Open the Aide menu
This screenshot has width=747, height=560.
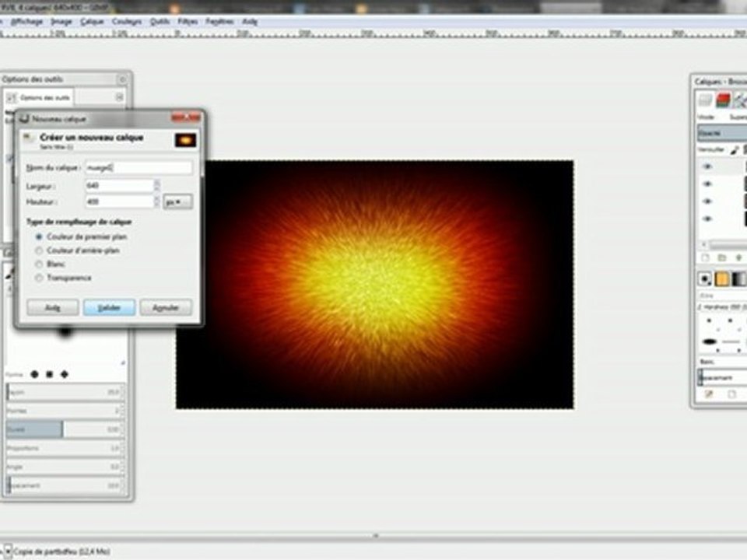coord(250,22)
